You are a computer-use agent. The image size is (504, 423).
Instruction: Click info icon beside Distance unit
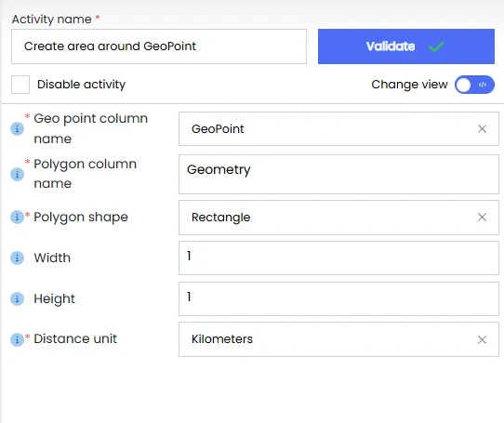point(17,339)
